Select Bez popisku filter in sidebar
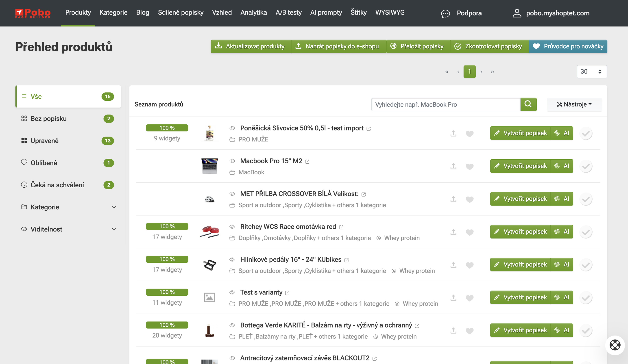 tap(68, 119)
